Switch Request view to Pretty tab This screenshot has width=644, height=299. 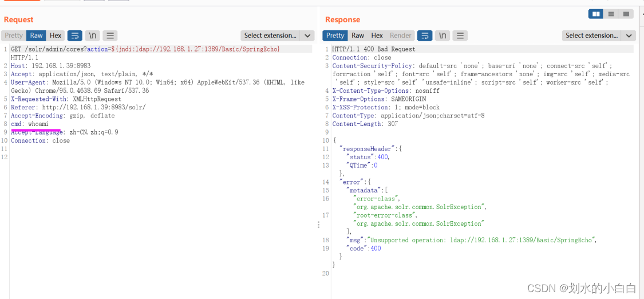(x=14, y=36)
